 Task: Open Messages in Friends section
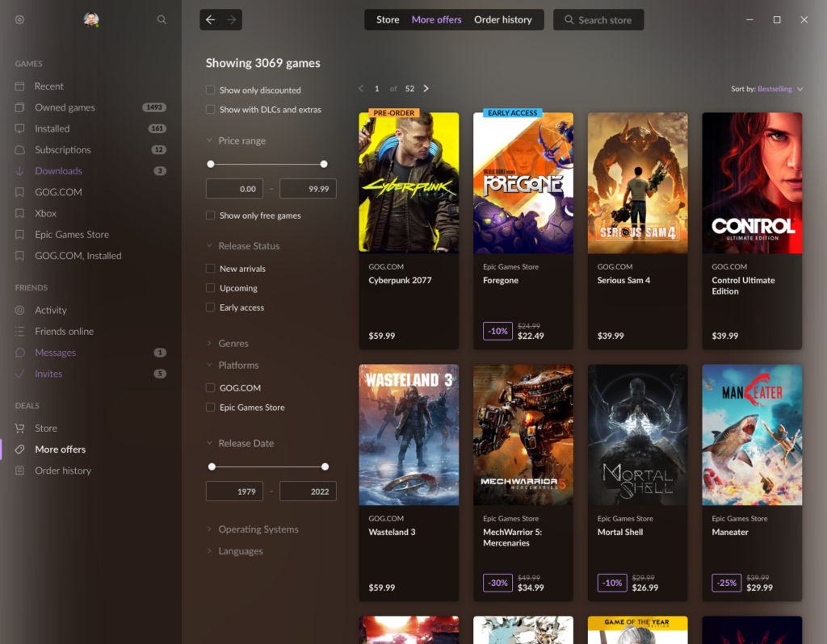(55, 353)
